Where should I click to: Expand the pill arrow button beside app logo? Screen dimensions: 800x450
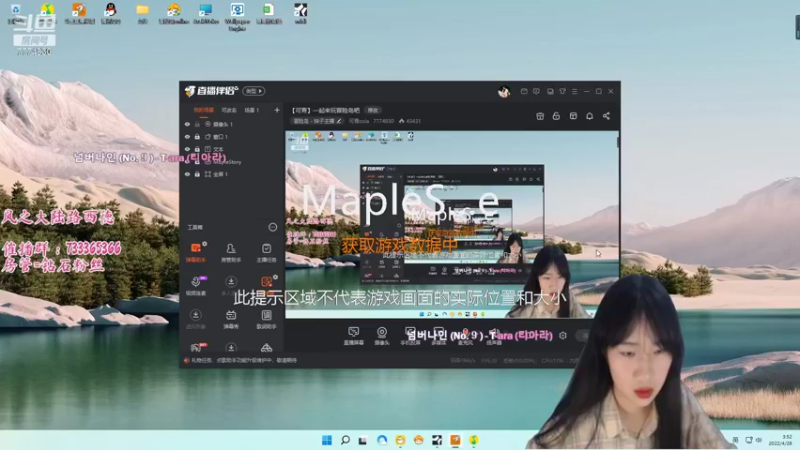tap(254, 91)
